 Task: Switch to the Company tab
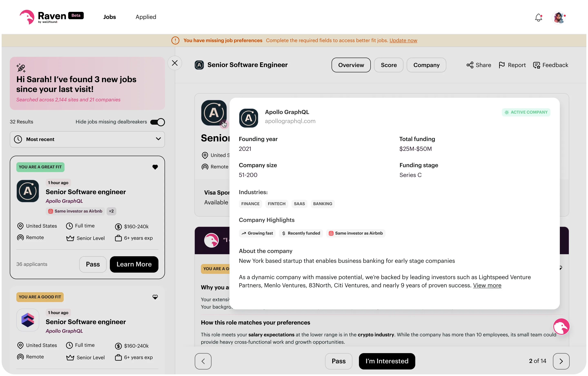click(x=426, y=65)
